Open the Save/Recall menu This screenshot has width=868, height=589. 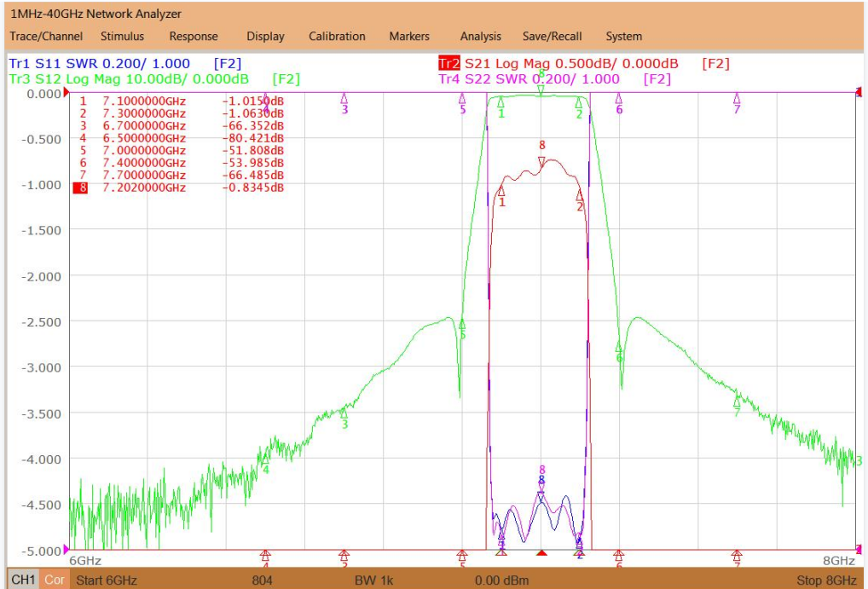(552, 37)
